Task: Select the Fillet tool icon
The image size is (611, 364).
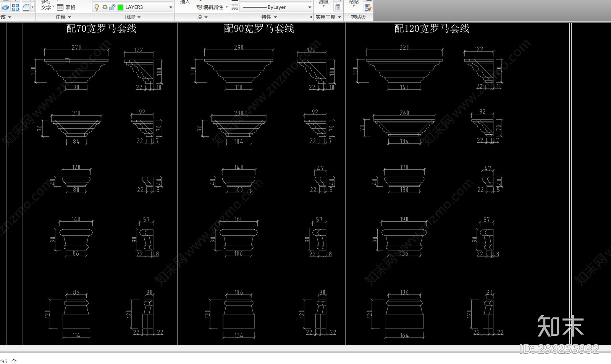Action: click(x=26, y=7)
